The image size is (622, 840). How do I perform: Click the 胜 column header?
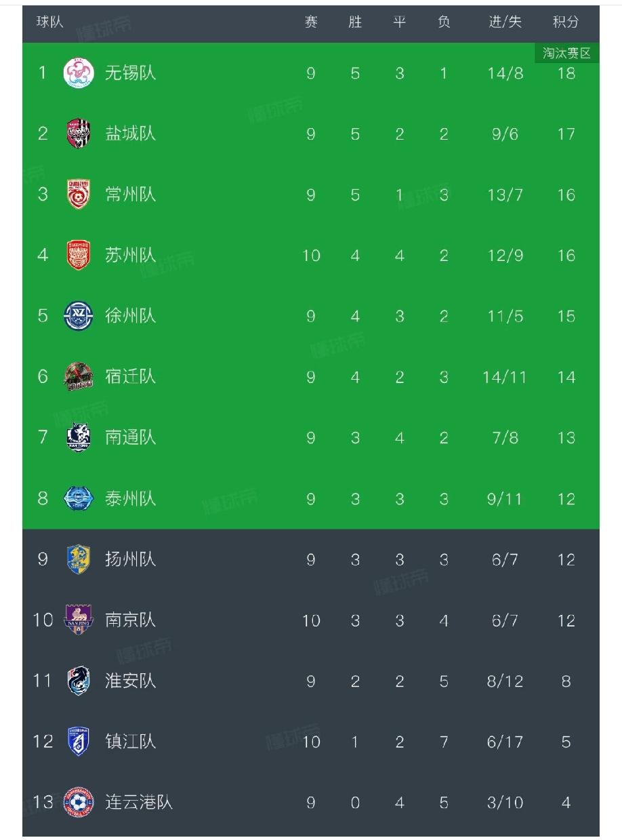point(355,22)
